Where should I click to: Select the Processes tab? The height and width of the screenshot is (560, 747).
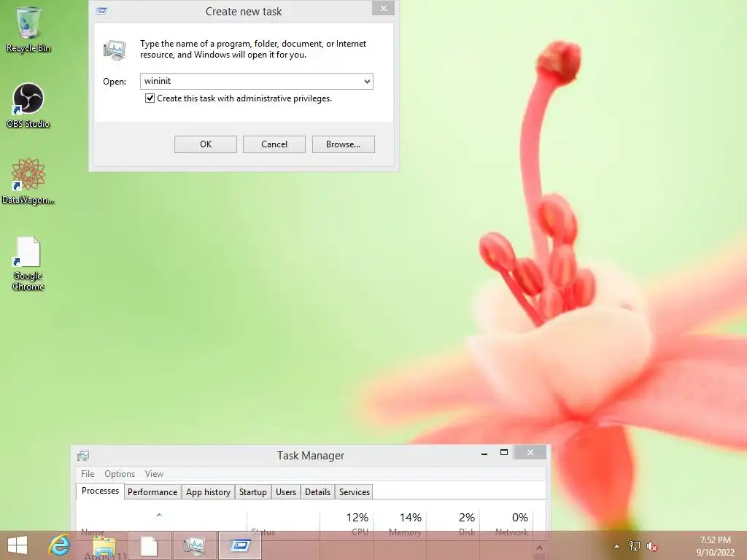point(100,491)
